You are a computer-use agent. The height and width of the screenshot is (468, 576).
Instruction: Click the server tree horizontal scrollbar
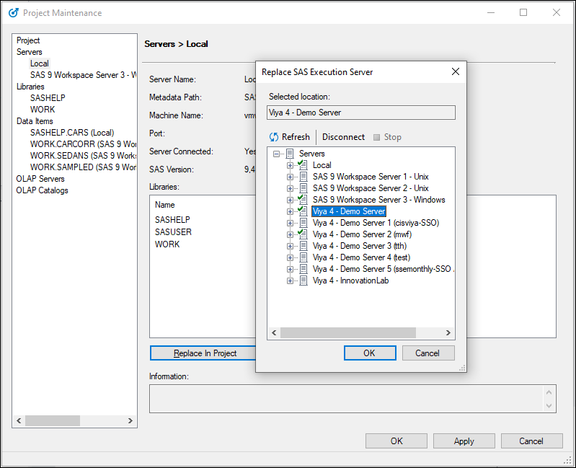(361, 333)
